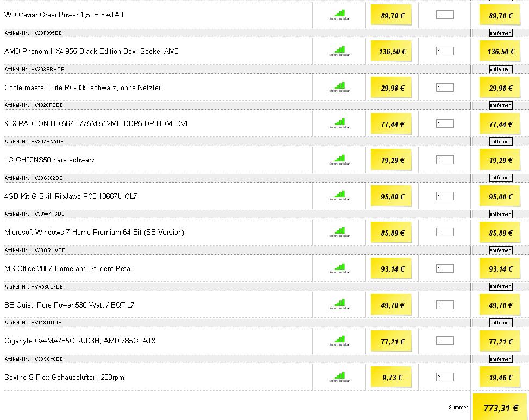Image resolution: width=529 pixels, height=420 pixels.
Task: Click availability icon for LG GH22NS50
Action: tap(339, 160)
